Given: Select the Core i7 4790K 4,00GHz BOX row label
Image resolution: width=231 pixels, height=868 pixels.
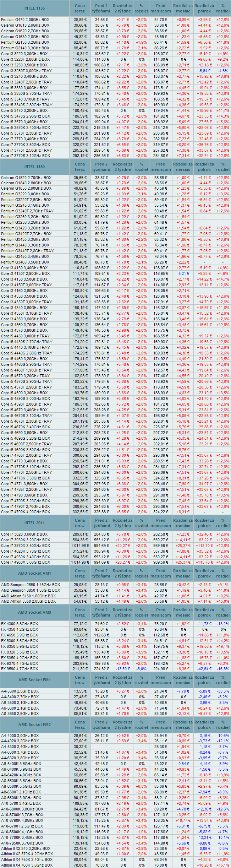Looking at the screenshot, I should click(26, 512).
